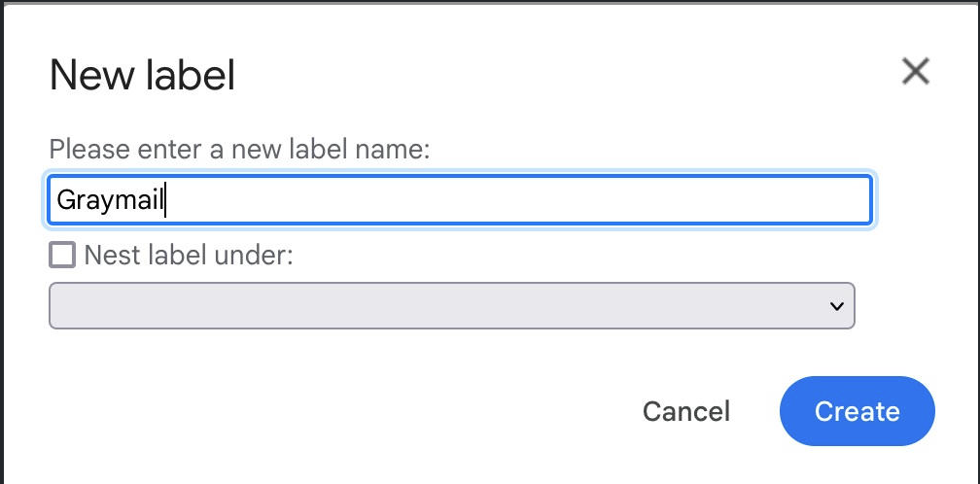Hit the blue Create button

click(857, 411)
